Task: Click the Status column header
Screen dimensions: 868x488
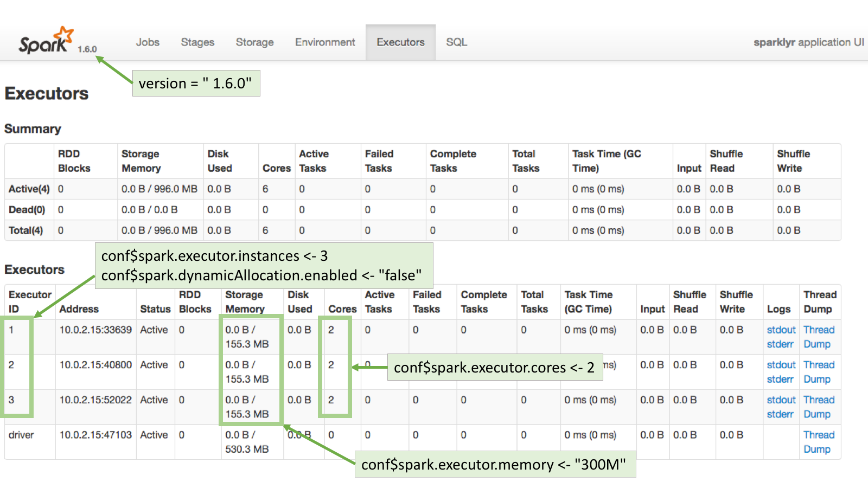Action: (155, 309)
